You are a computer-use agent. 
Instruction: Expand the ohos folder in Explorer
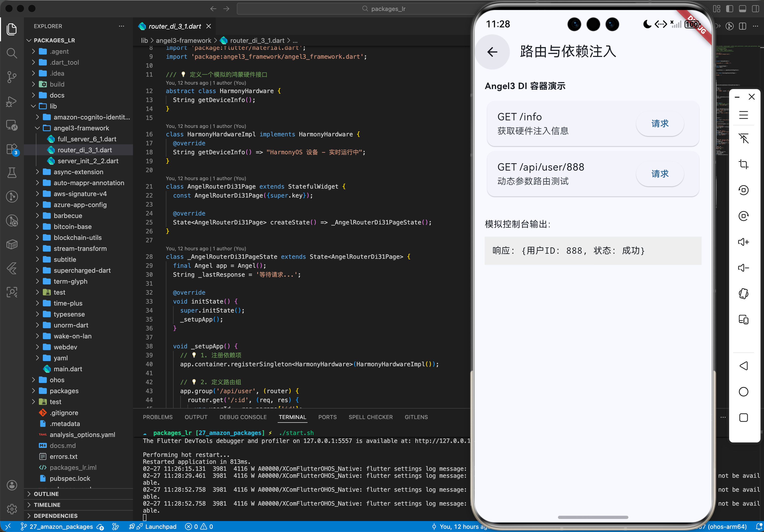(x=34, y=380)
